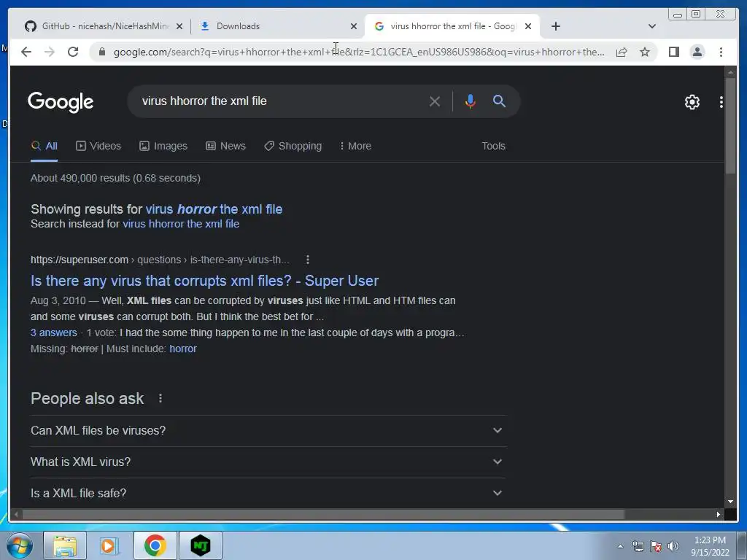Go back to the previous page

[26, 52]
